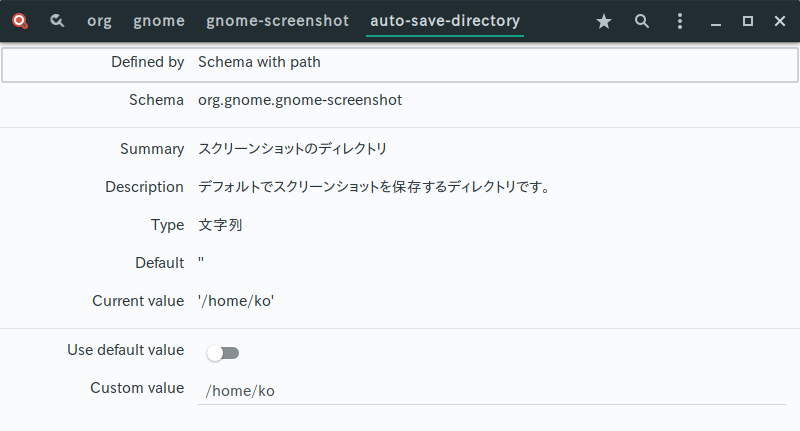Click the schema name org.gnome.gnome-screenshot

[300, 100]
